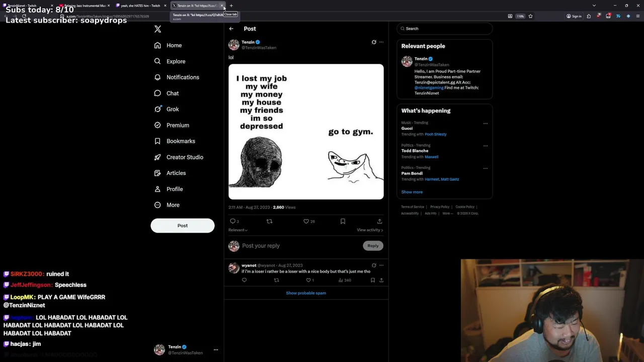Open the three-dot menu on wyanot's reply
This screenshot has width=644, height=362.
[381, 265]
